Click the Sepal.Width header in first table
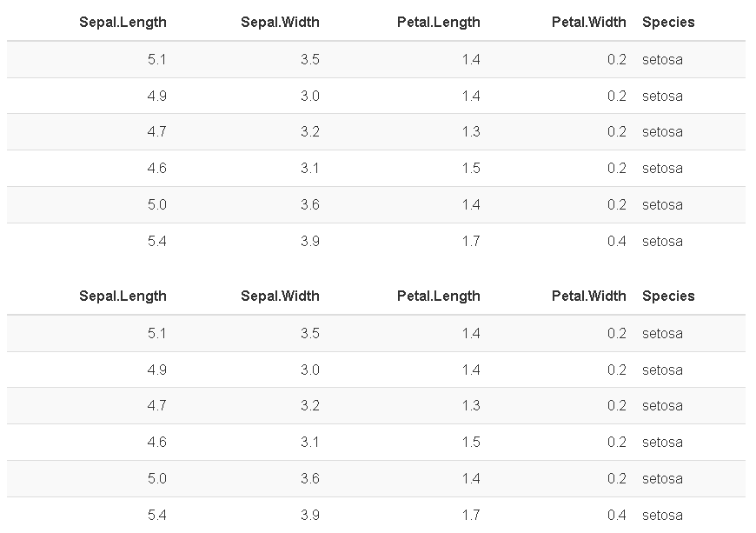 [x=280, y=23]
